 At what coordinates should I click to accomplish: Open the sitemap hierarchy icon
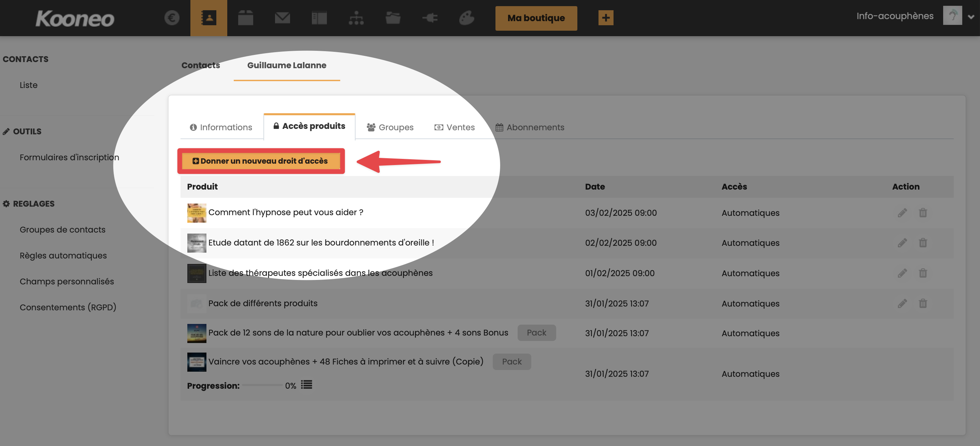pos(356,18)
